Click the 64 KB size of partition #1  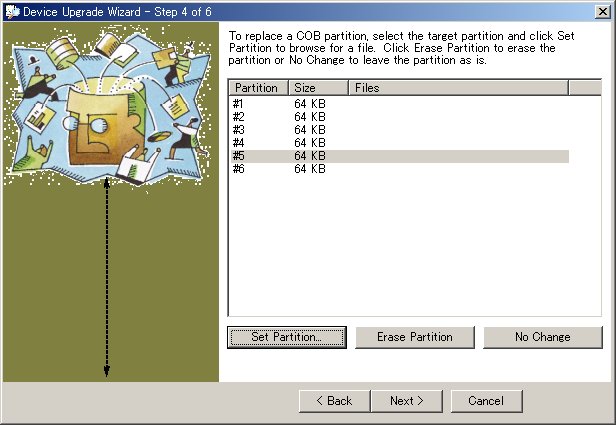pyautogui.click(x=310, y=104)
